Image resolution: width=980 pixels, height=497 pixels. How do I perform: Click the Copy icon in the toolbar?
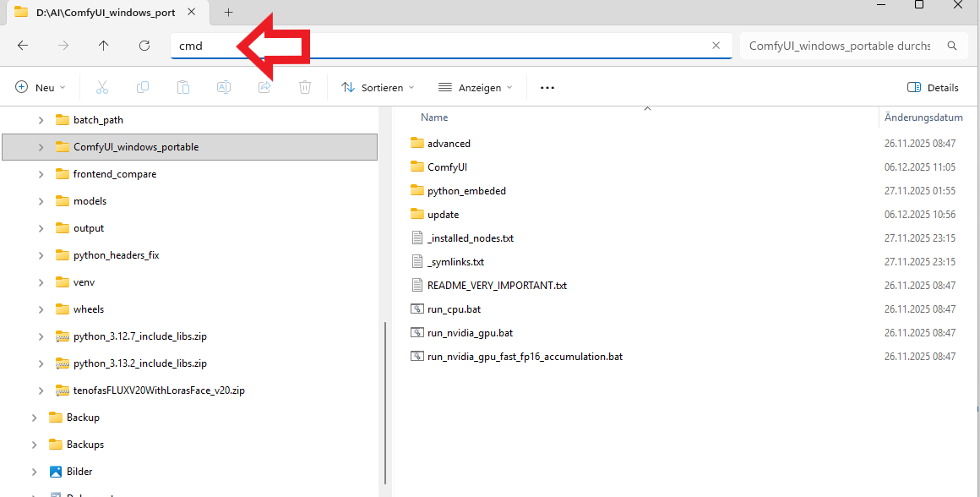click(x=143, y=87)
